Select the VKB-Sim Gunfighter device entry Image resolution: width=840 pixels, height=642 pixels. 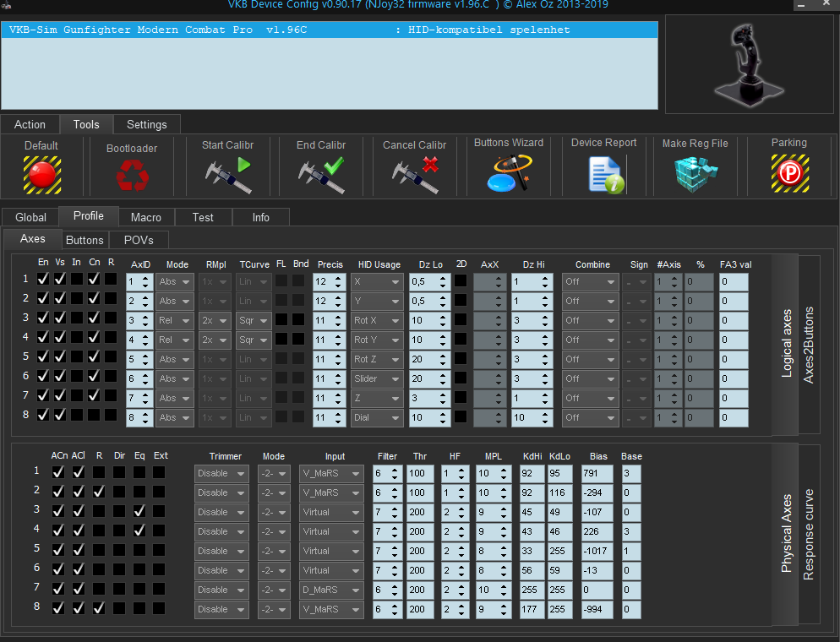tap(330, 30)
